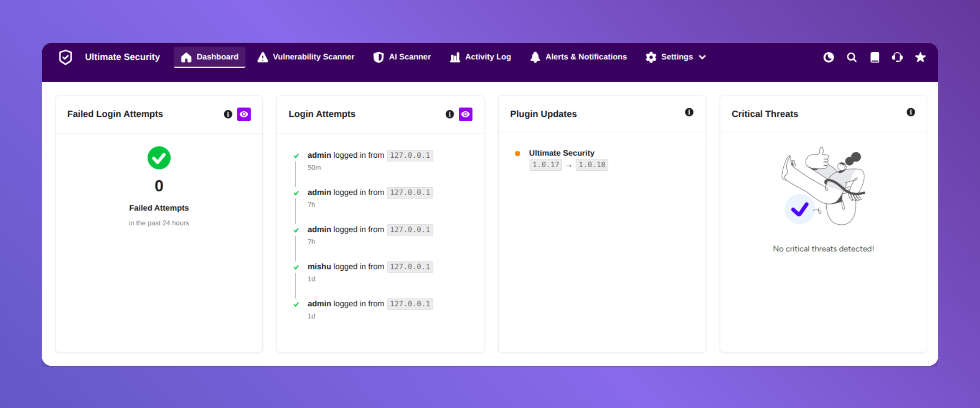Open search with the magnifier icon
This screenshot has height=408, width=980.
coord(852,57)
